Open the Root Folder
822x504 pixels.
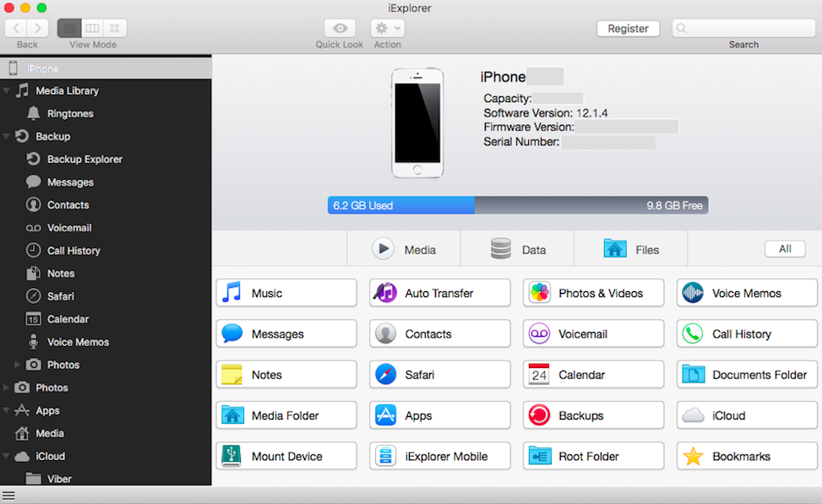(593, 457)
